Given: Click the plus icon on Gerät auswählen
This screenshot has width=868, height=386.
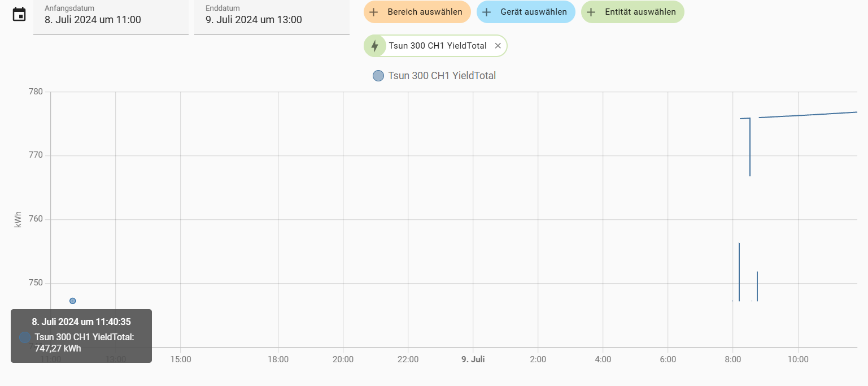Looking at the screenshot, I should pos(486,12).
